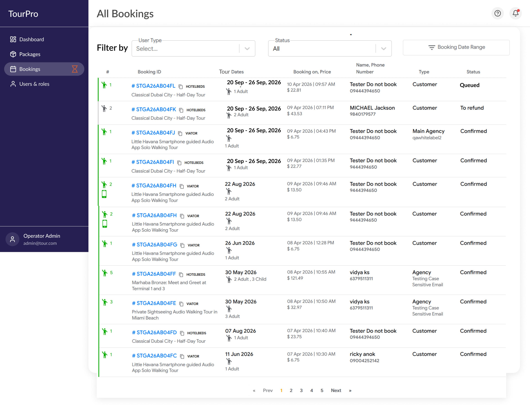Image resolution: width=530 pixels, height=420 pixels.
Task: Jump to last page with » button
Action: coord(350,390)
